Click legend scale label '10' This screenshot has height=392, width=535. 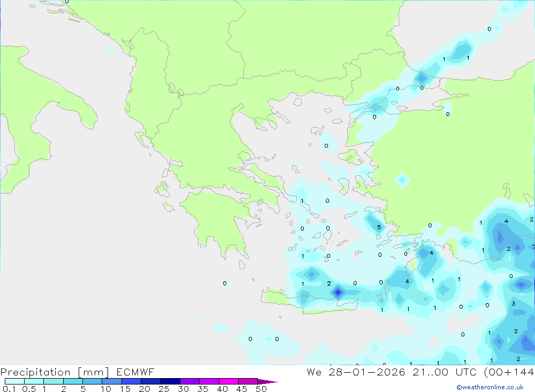(106, 389)
